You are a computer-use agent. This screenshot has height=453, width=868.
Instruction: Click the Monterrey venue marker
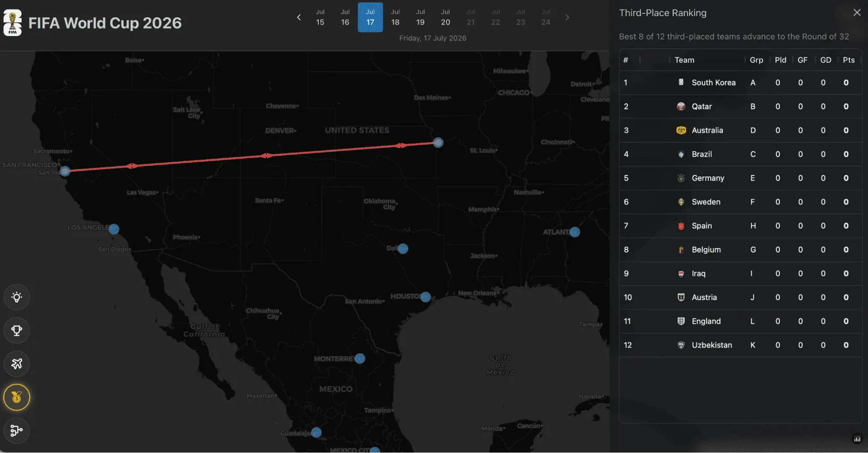tap(360, 359)
